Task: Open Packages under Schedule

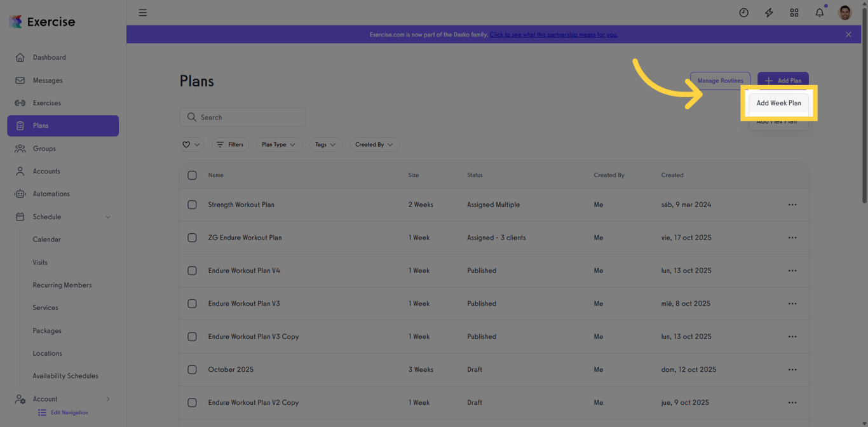Action: [47, 330]
